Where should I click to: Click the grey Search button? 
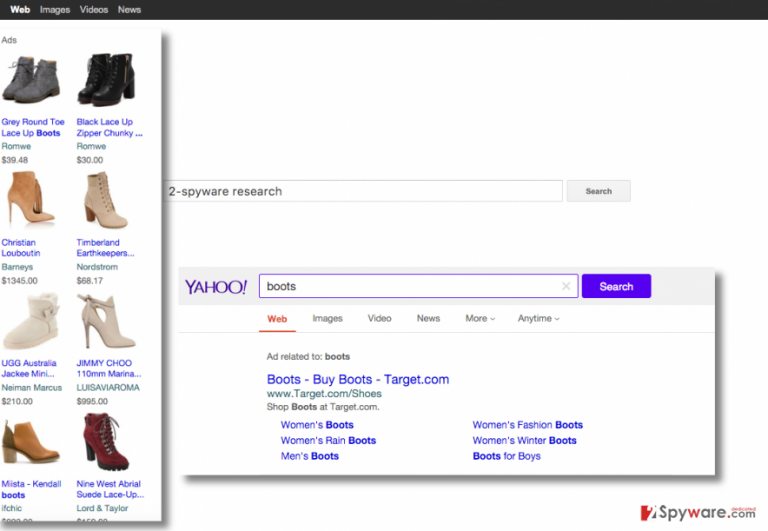(x=599, y=191)
